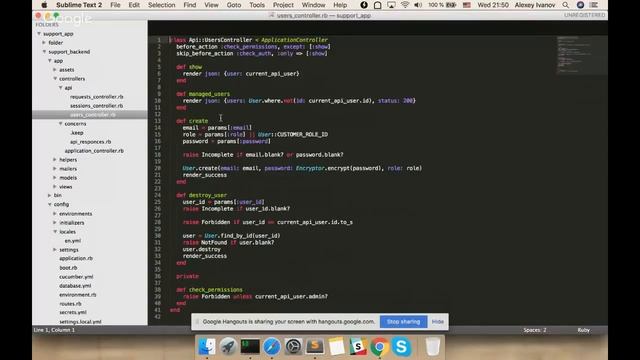Image resolution: width=640 pixels, height=360 pixels.
Task: Open Safari from the Dock
Action: (x=271, y=347)
